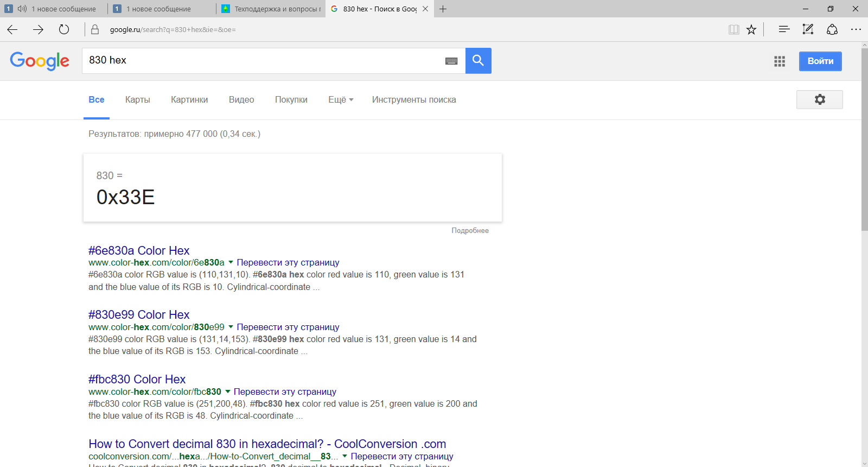Open a new browser tab

(443, 9)
